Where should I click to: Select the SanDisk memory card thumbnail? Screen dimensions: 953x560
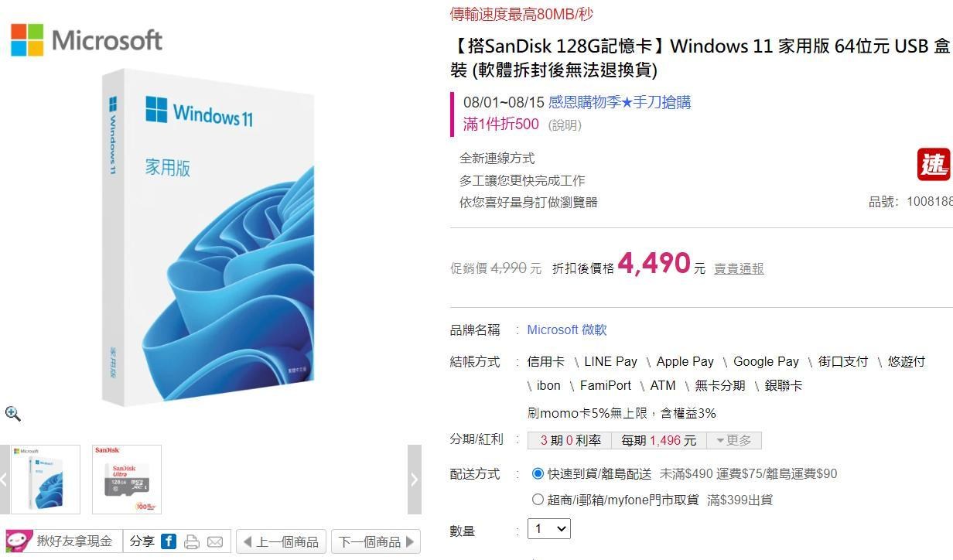[126, 478]
